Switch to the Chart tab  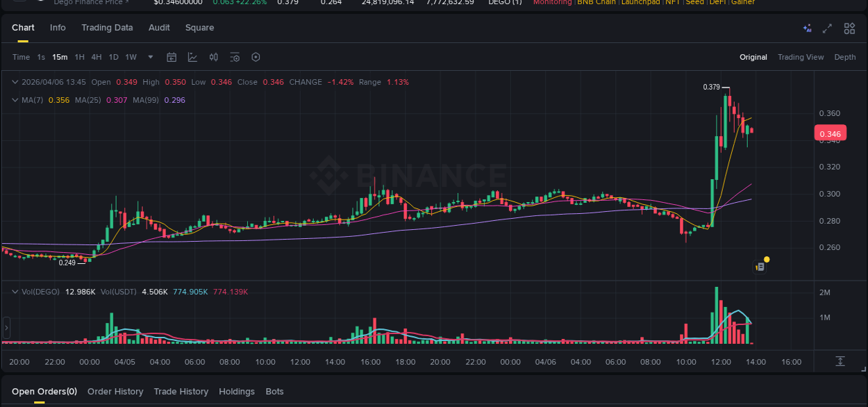23,28
